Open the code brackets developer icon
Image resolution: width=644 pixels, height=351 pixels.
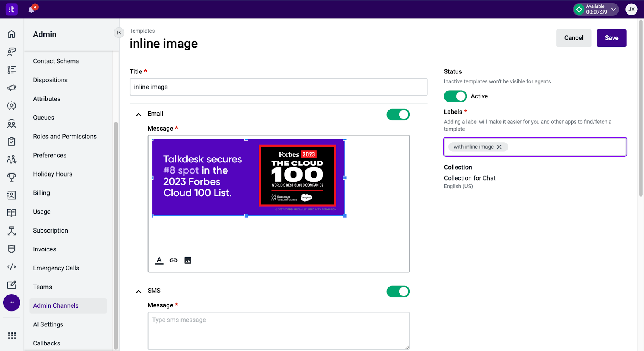pyautogui.click(x=12, y=267)
